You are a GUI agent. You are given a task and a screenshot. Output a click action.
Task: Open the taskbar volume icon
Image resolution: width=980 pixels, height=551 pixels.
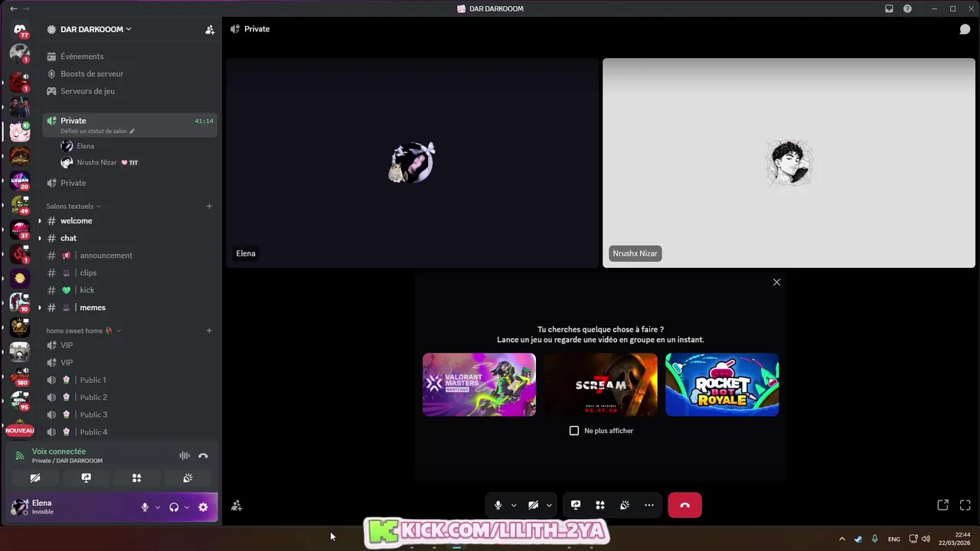(926, 539)
